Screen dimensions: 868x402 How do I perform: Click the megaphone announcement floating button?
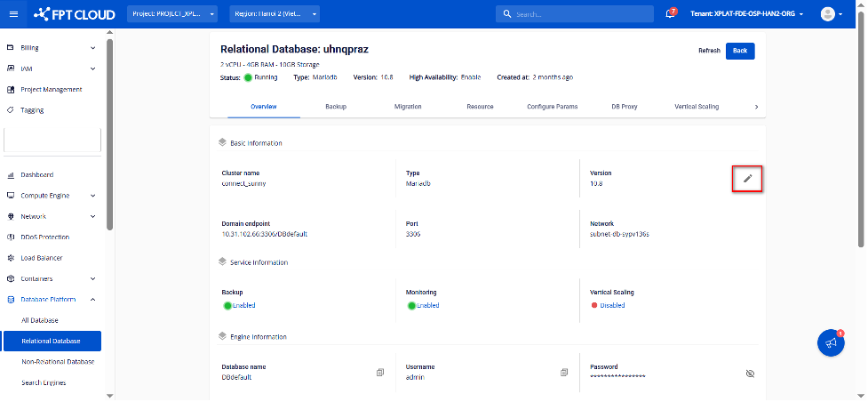[831, 343]
